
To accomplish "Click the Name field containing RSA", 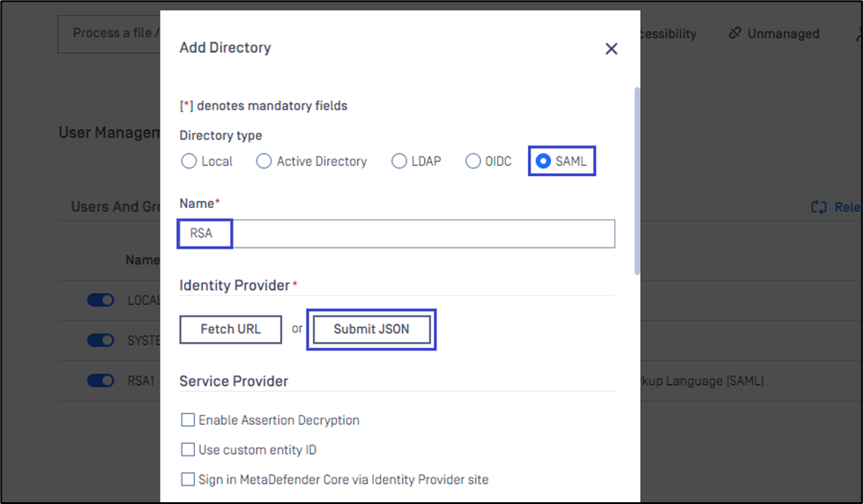I will click(397, 233).
